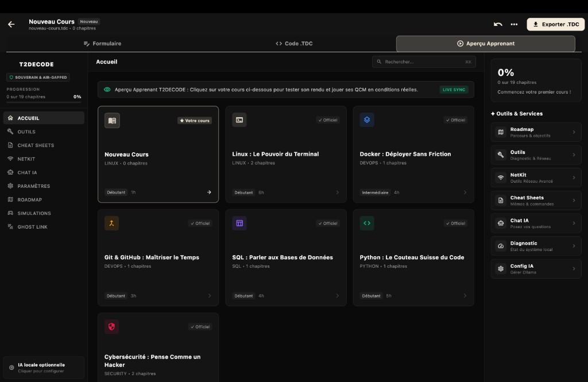Open Paramètres in the sidebar

click(x=44, y=186)
